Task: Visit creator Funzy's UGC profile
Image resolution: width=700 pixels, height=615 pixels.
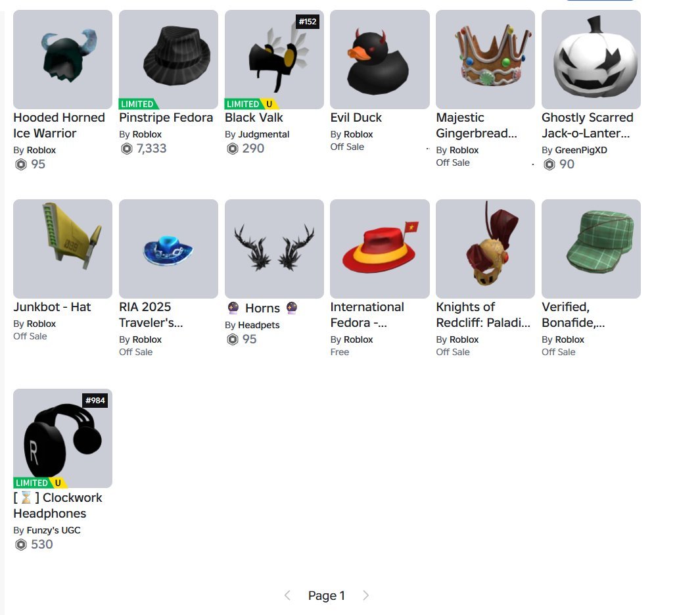Action: coord(54,531)
